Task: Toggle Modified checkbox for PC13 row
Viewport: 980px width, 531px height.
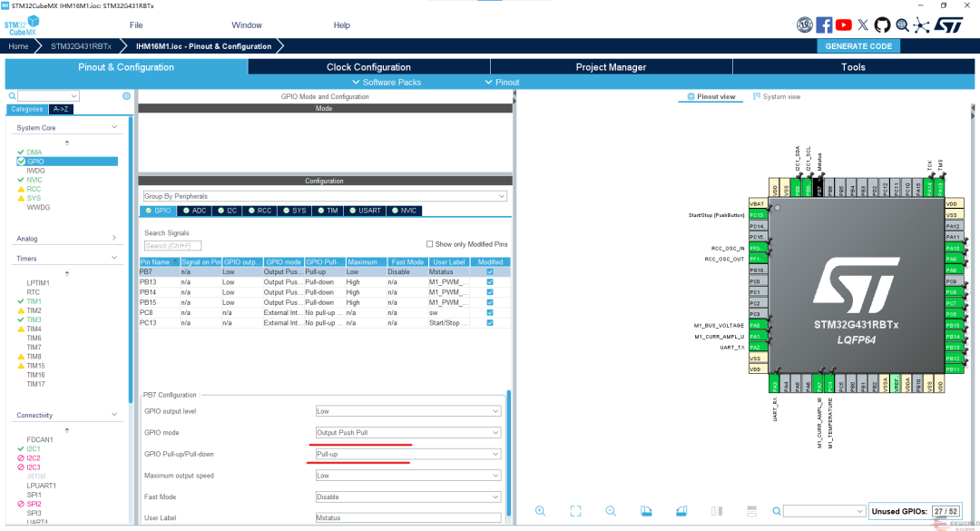Action: [490, 323]
